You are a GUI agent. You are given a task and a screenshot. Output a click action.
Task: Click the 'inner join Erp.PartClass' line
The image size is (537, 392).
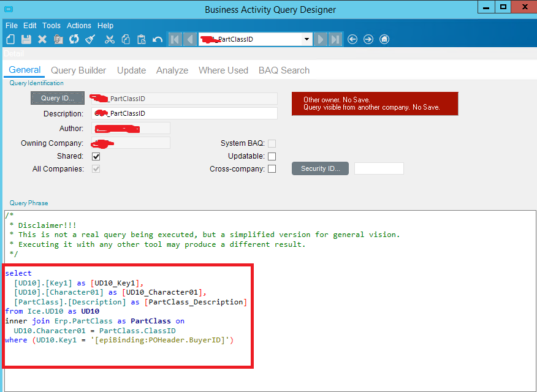pos(95,321)
